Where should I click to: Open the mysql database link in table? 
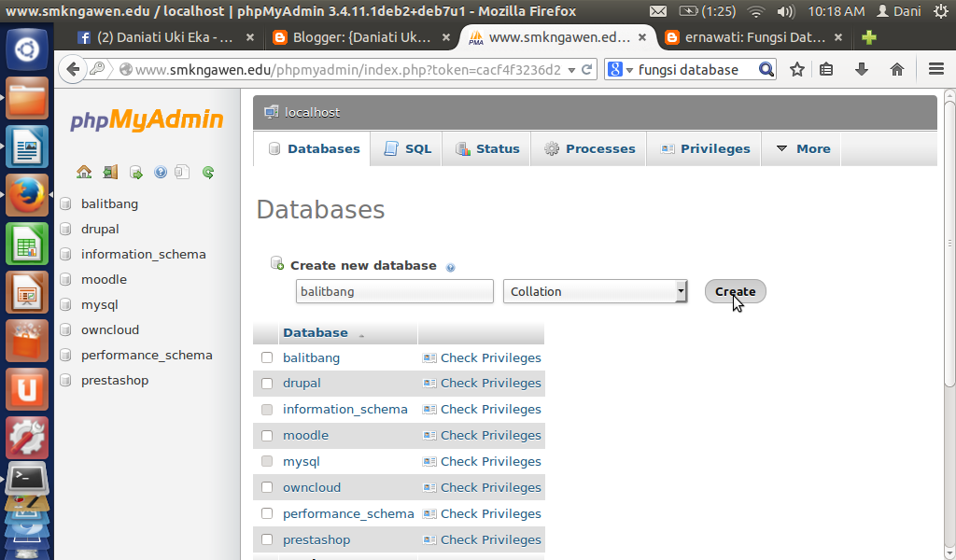[302, 462]
